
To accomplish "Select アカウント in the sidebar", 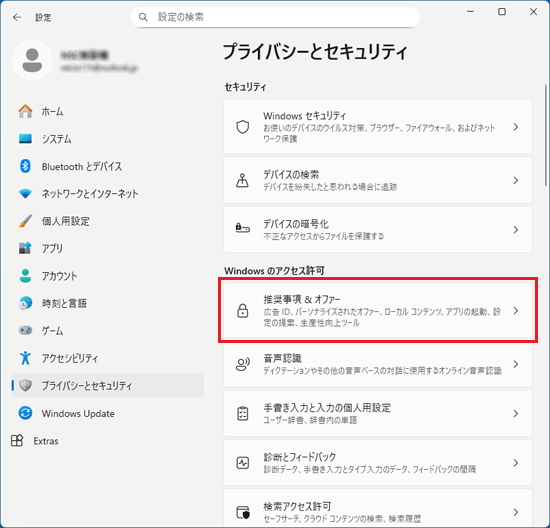I will [107, 276].
